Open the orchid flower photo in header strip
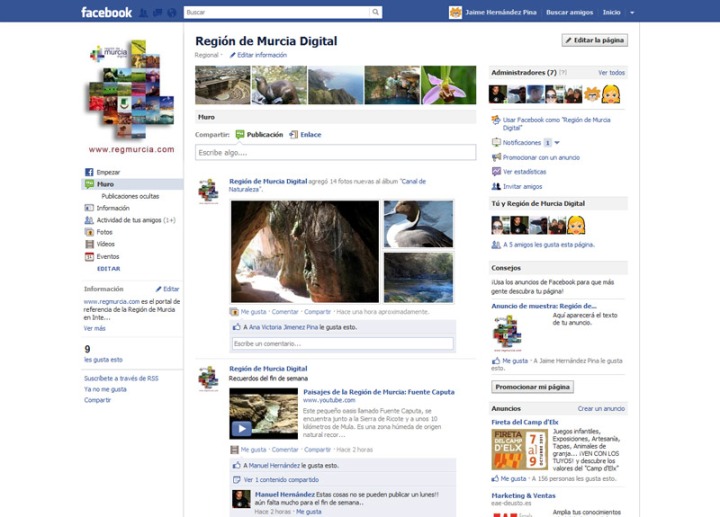The height and width of the screenshot is (517, 720). [x=448, y=86]
